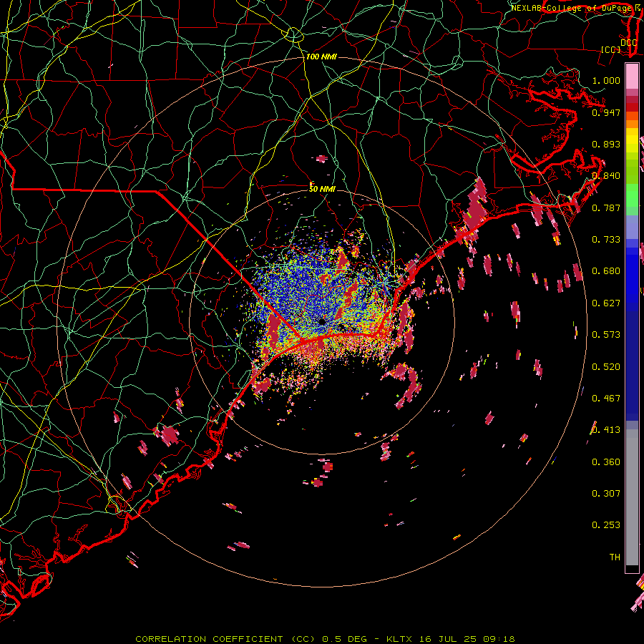
Task: Click the 0.787 color scale label
Action: coord(606,208)
